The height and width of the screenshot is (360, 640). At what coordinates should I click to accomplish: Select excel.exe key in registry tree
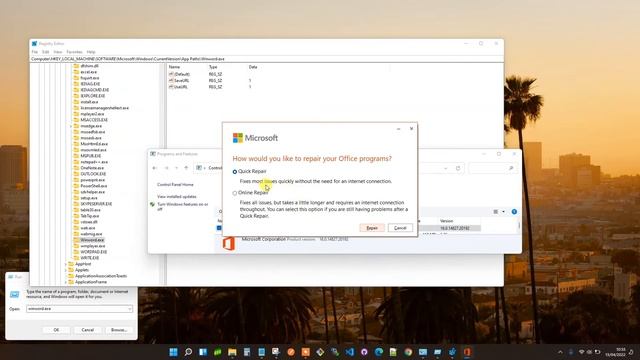click(89, 72)
